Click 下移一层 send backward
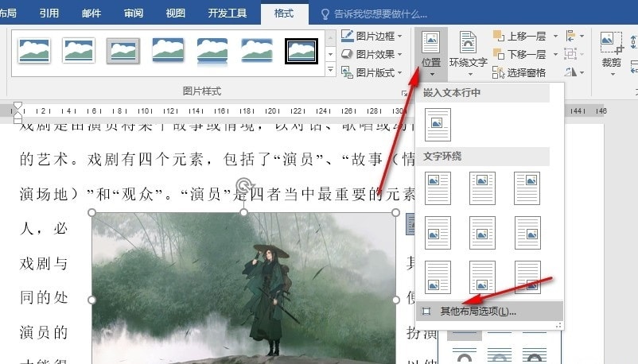 519,54
